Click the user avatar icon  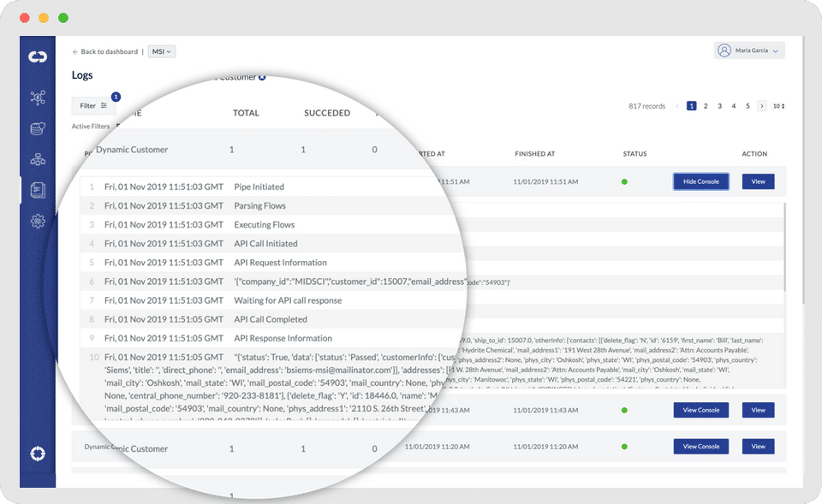pyautogui.click(x=724, y=50)
